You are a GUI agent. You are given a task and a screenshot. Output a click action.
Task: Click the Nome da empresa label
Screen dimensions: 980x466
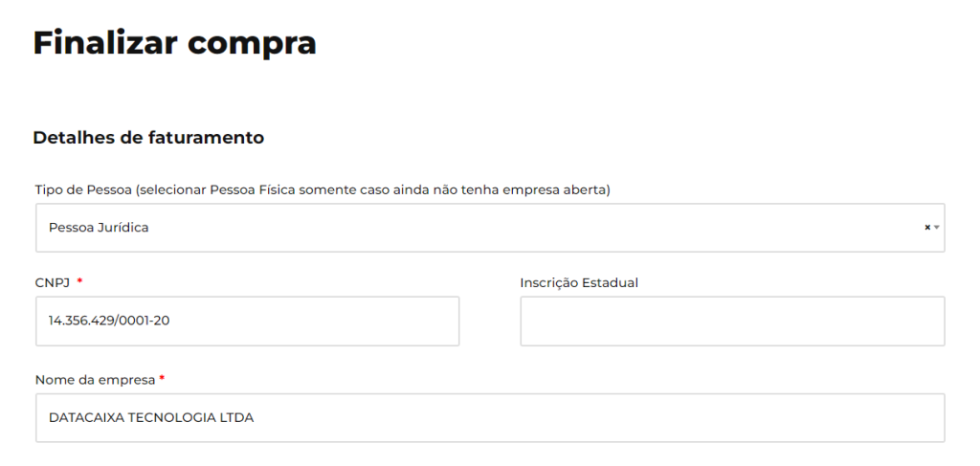pyautogui.click(x=95, y=380)
